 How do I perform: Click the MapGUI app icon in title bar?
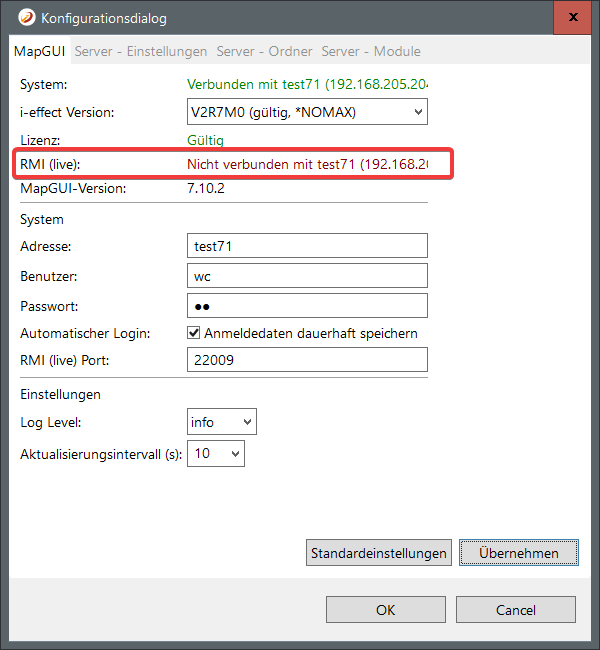(x=22, y=18)
